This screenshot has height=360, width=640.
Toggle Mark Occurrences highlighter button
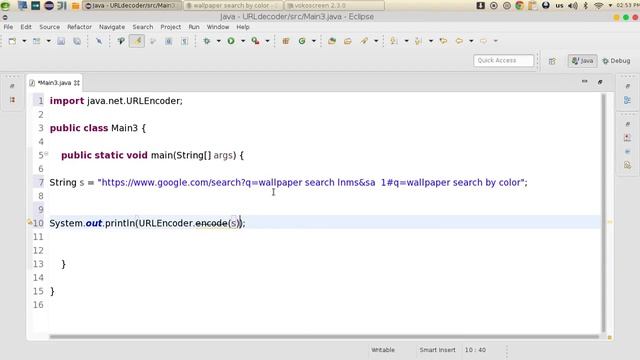137,41
